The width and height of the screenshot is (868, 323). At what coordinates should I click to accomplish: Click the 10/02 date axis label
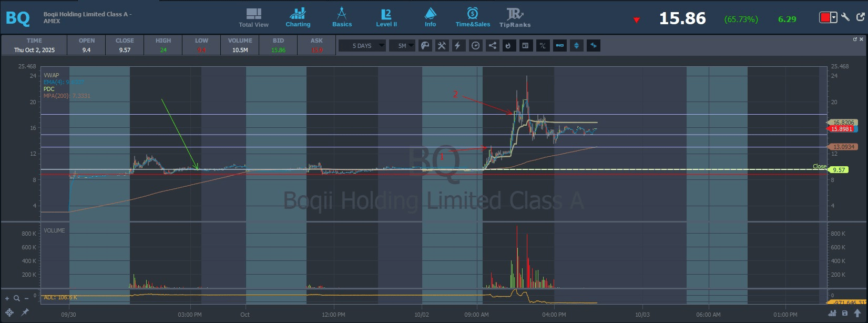421,315
